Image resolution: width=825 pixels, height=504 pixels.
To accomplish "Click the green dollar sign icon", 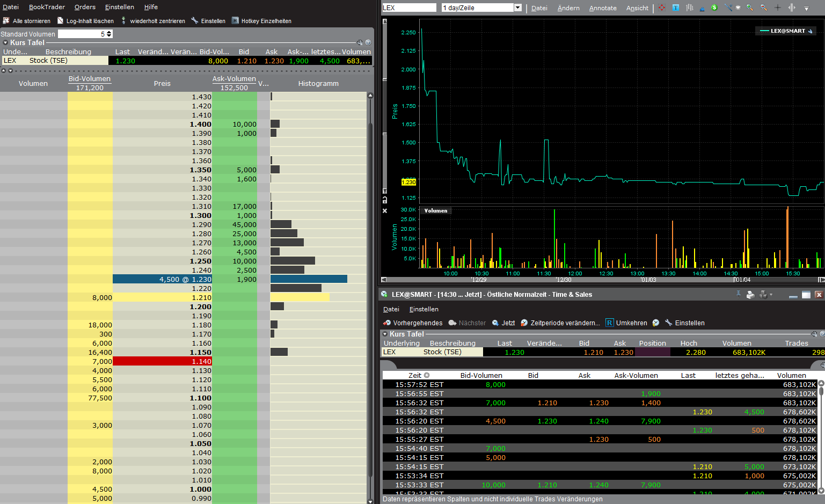I will pyautogui.click(x=714, y=8).
